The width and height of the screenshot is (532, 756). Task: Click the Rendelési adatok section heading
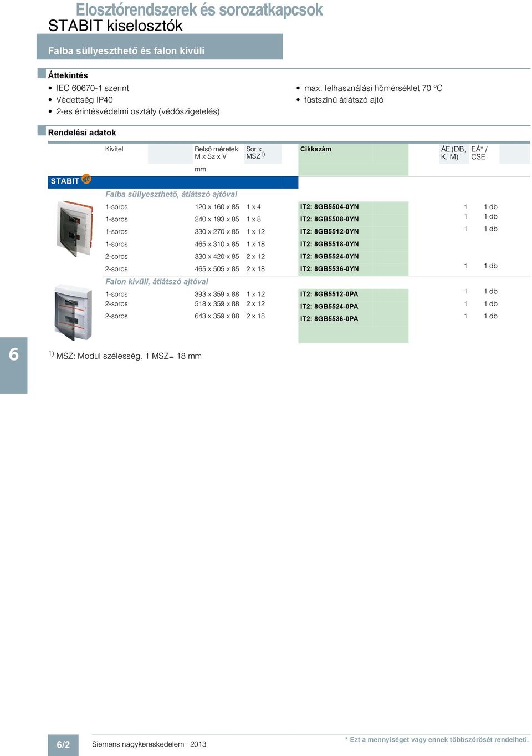pyautogui.click(x=82, y=133)
